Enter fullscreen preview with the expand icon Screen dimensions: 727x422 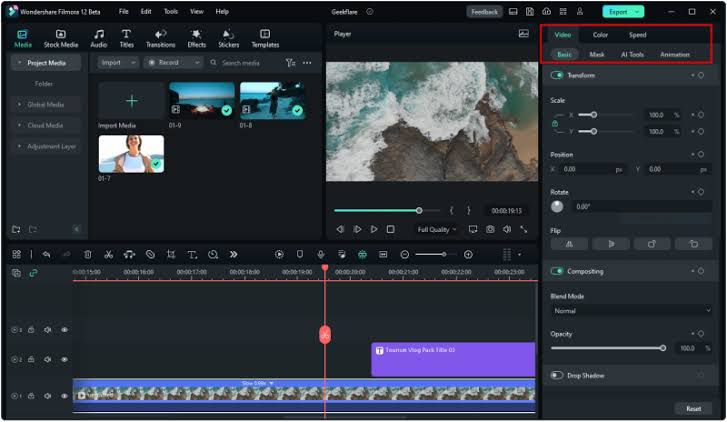click(524, 229)
